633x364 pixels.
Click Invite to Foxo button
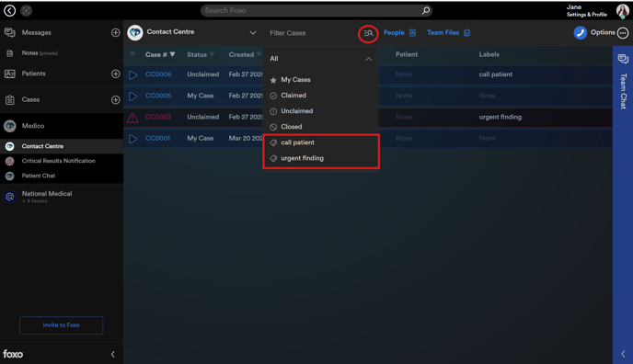click(62, 324)
